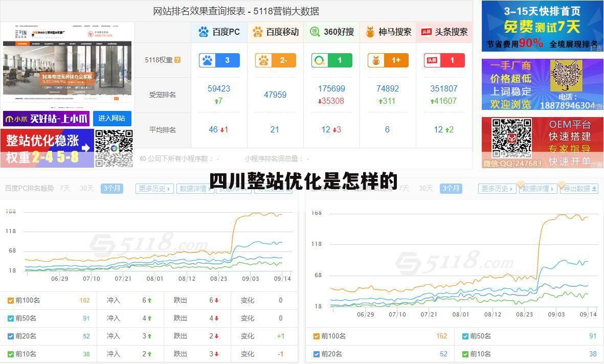This screenshot has width=604, height=364.
Task: Open the 3-15天快排首页 advertisement
Action: pyautogui.click(x=542, y=26)
